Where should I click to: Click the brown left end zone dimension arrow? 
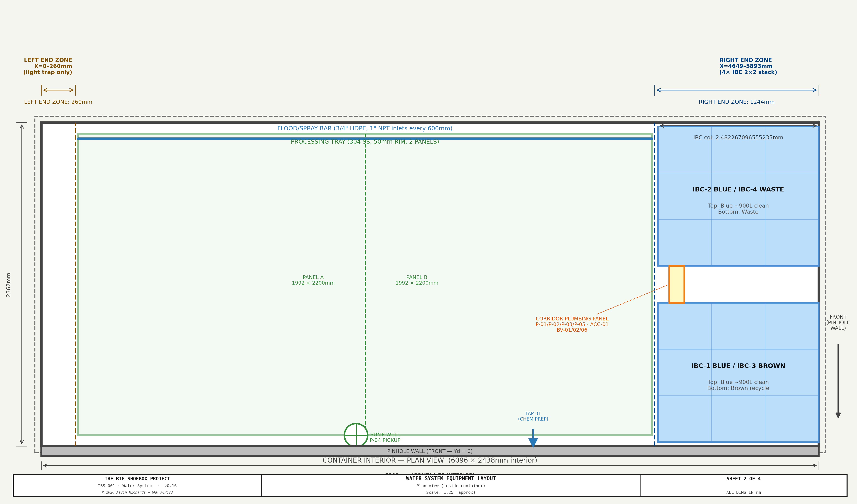[x=58, y=90]
